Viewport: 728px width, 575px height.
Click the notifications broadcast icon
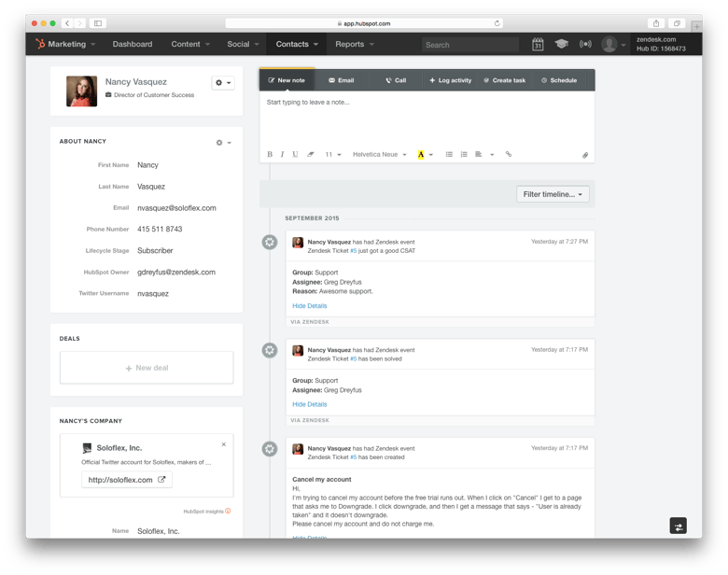click(x=585, y=44)
